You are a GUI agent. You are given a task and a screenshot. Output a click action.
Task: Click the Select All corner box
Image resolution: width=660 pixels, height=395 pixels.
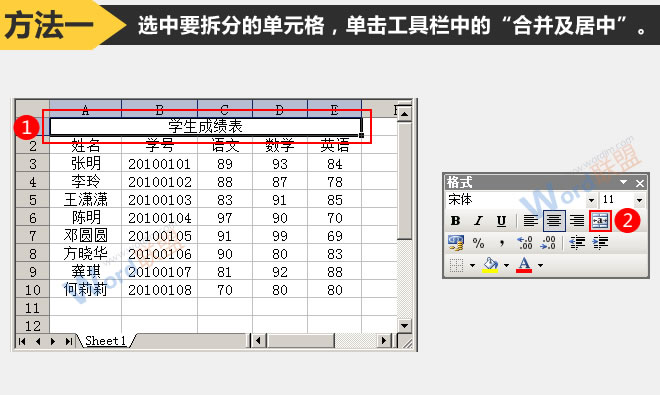click(33, 109)
